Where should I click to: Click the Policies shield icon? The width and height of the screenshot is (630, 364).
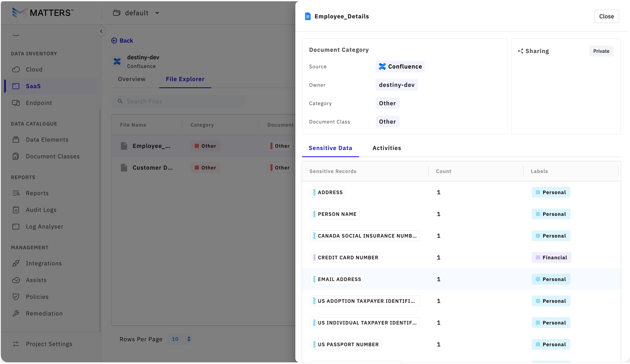tap(16, 297)
